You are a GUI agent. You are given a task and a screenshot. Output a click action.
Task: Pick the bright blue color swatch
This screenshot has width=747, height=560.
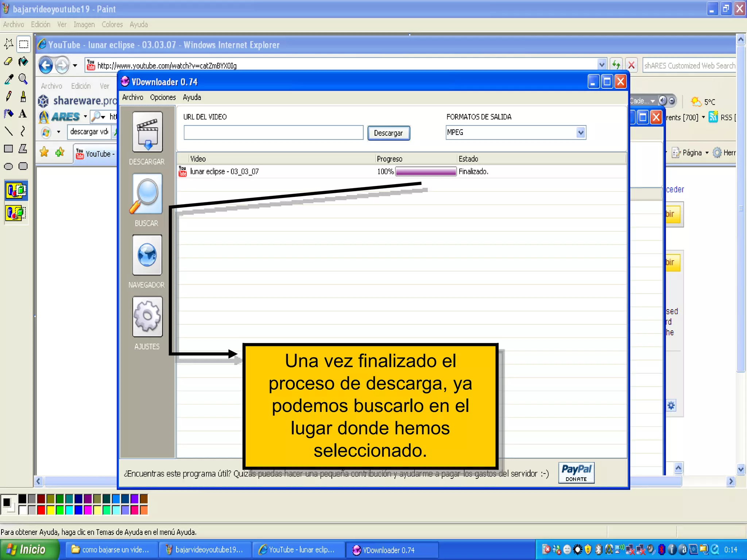point(78,510)
